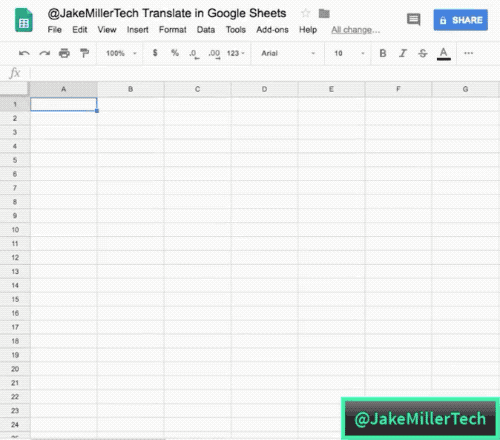Select the Paint format tool
This screenshot has width=500, height=440.
click(x=85, y=53)
